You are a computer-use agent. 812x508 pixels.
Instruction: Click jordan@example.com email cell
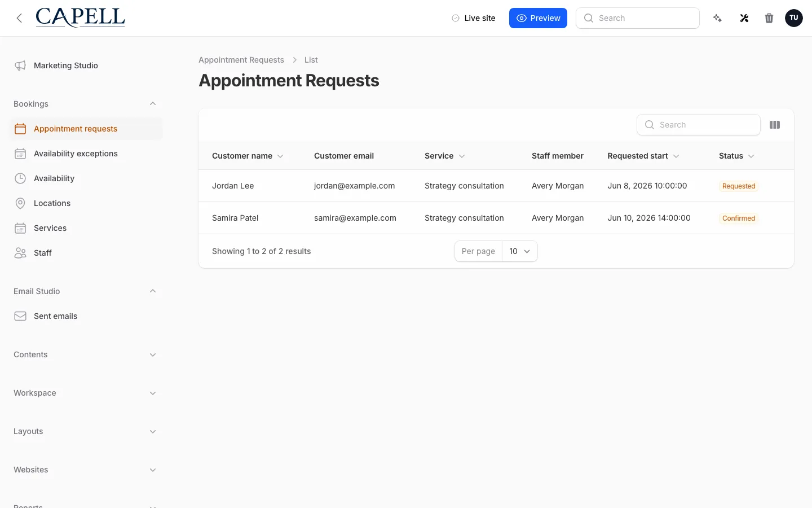[354, 186]
